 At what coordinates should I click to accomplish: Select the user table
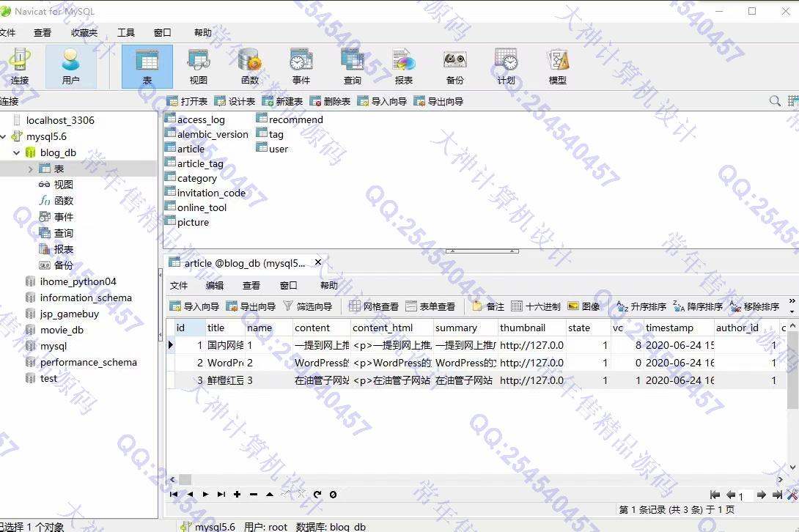tap(272, 149)
